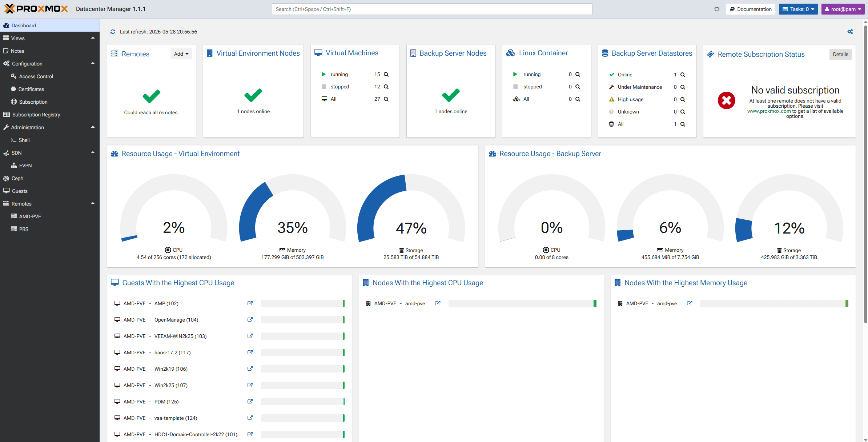This screenshot has height=442, width=868.
Task: Open Access Control settings
Action: 50,76
